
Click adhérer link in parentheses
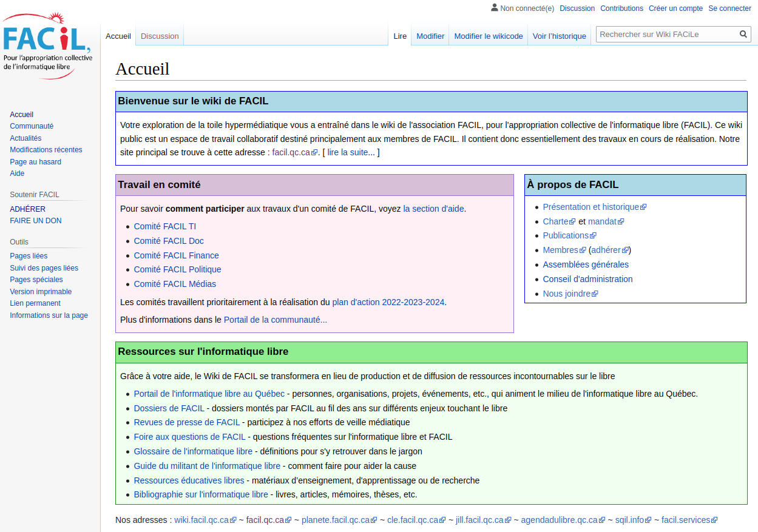click(610, 250)
